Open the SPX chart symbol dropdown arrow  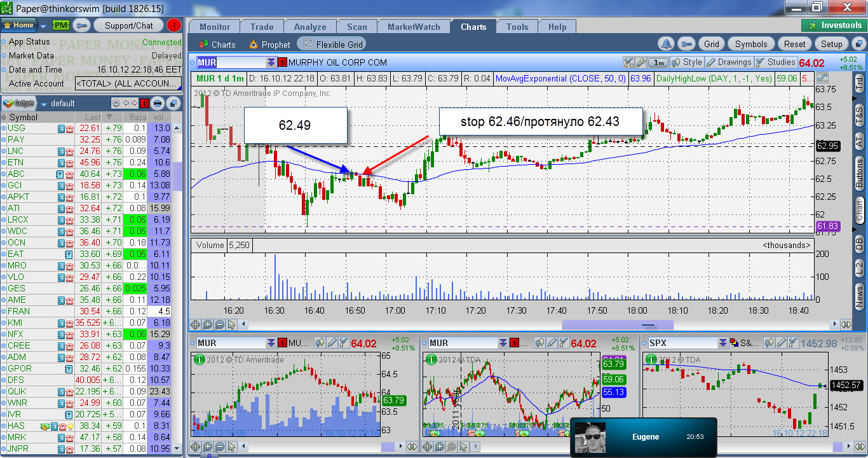(x=724, y=343)
